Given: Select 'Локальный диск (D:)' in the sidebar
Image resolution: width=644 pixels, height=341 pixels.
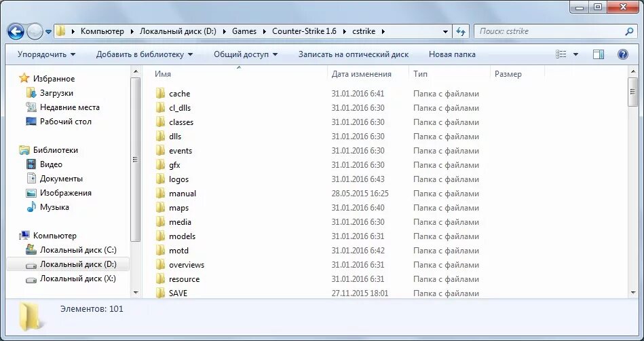Looking at the screenshot, I should (68, 264).
